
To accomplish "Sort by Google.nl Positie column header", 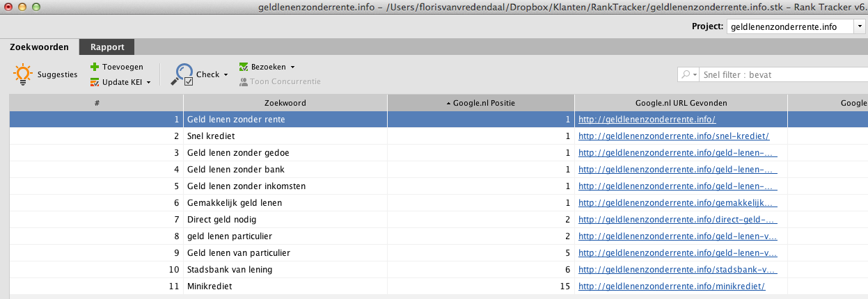I will coord(481,103).
